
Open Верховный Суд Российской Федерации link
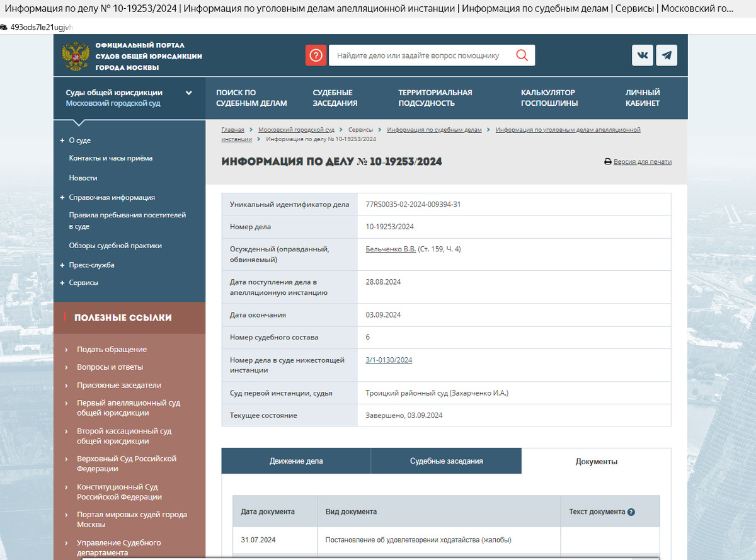point(127,464)
